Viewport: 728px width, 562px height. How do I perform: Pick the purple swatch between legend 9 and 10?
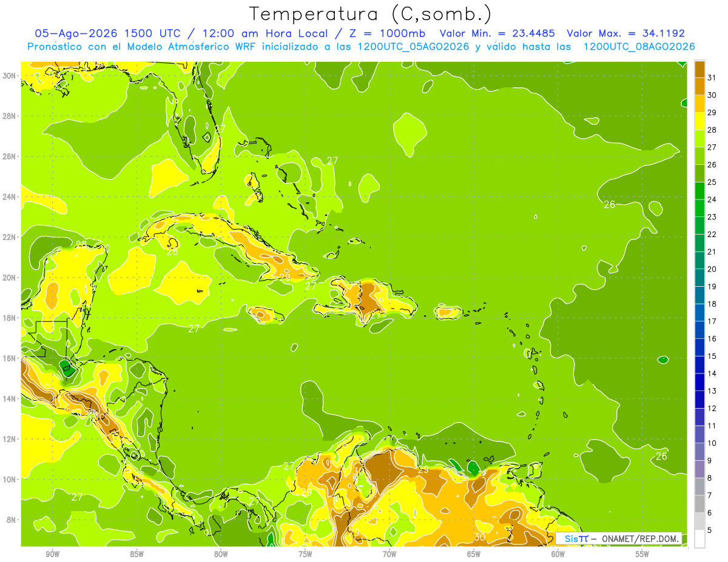pyautogui.click(x=699, y=452)
